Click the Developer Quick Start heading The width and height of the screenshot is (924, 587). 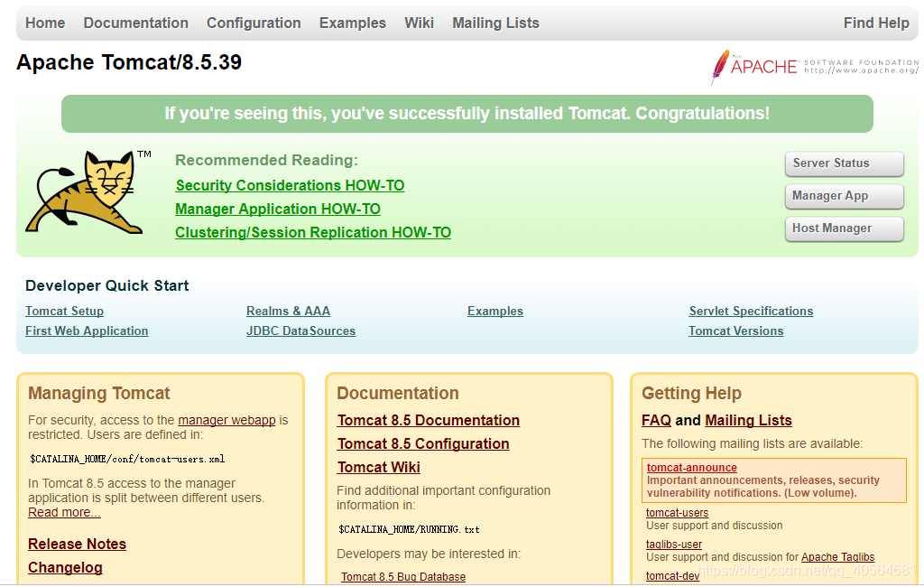[x=106, y=285]
